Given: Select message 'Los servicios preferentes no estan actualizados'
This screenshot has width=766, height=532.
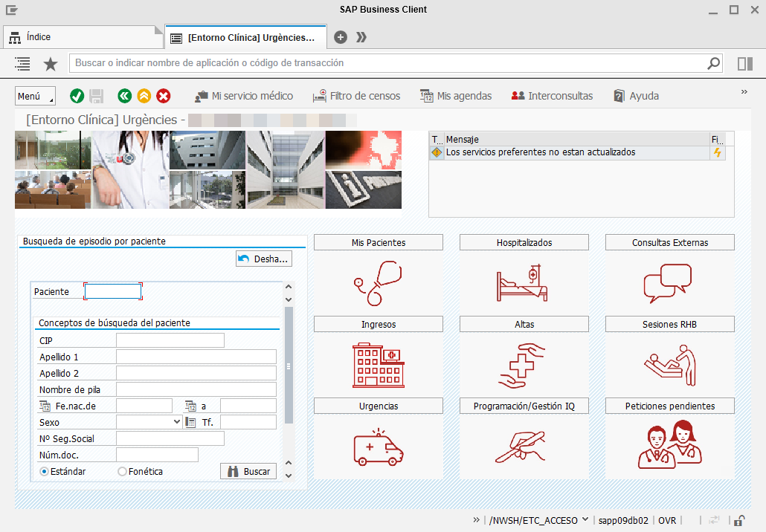Looking at the screenshot, I should coord(541,152).
